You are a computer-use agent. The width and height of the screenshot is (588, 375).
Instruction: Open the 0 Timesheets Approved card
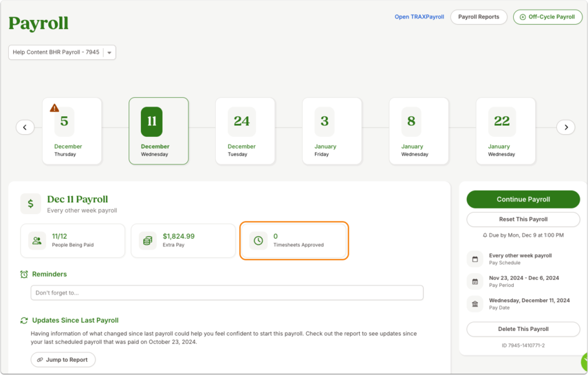coord(294,241)
